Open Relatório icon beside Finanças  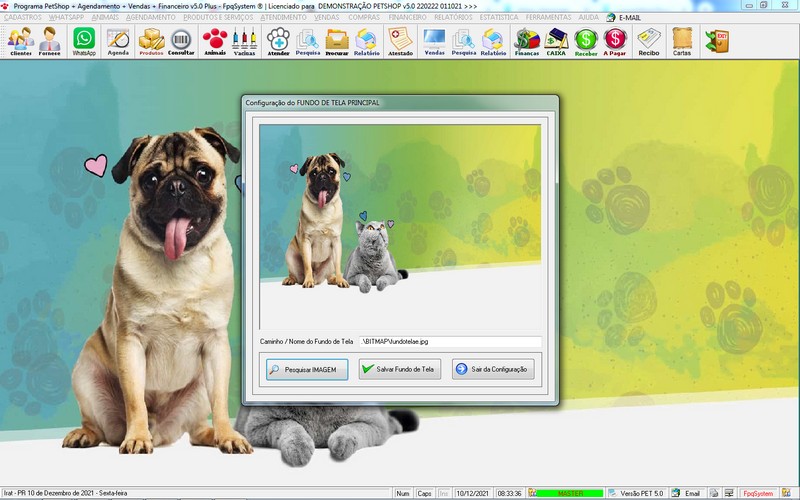493,41
